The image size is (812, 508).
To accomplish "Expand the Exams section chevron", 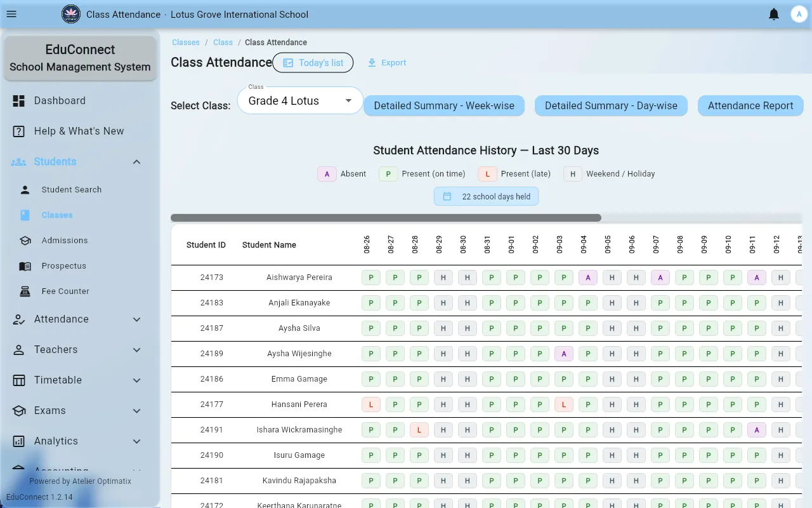I will coord(137,411).
